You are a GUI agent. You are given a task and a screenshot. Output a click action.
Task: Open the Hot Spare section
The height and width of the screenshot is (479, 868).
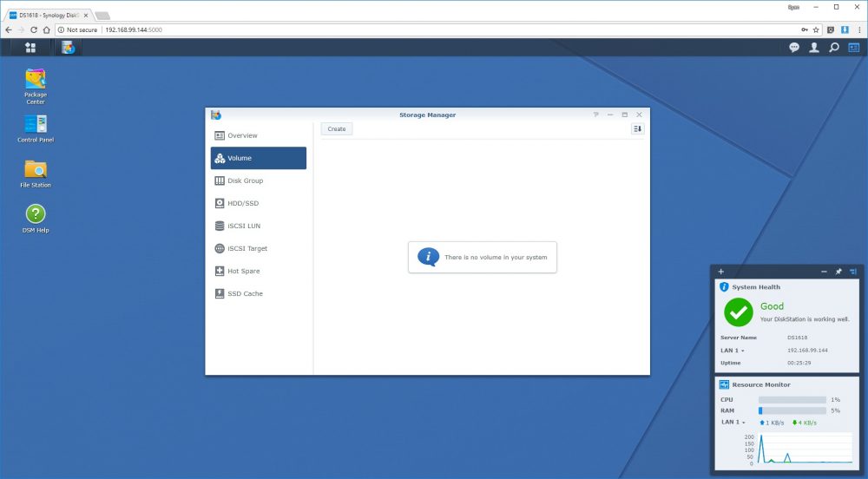pyautogui.click(x=259, y=271)
